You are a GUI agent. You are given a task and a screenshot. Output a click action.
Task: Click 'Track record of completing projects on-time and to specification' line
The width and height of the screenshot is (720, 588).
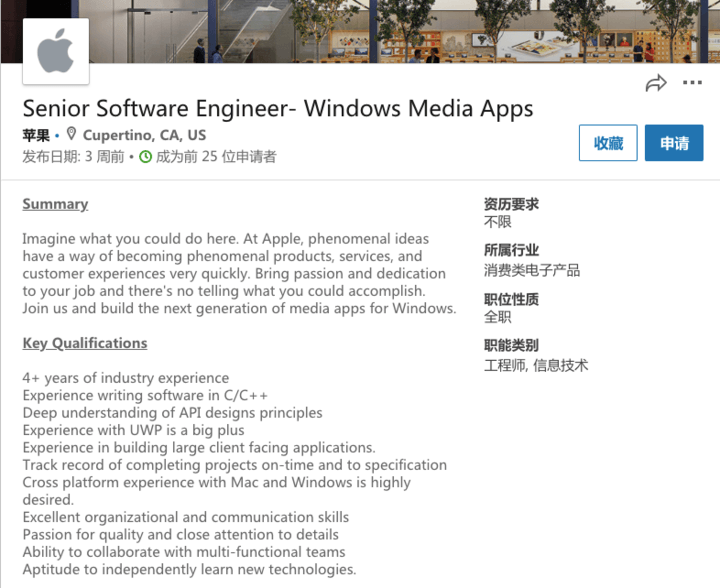pos(235,465)
